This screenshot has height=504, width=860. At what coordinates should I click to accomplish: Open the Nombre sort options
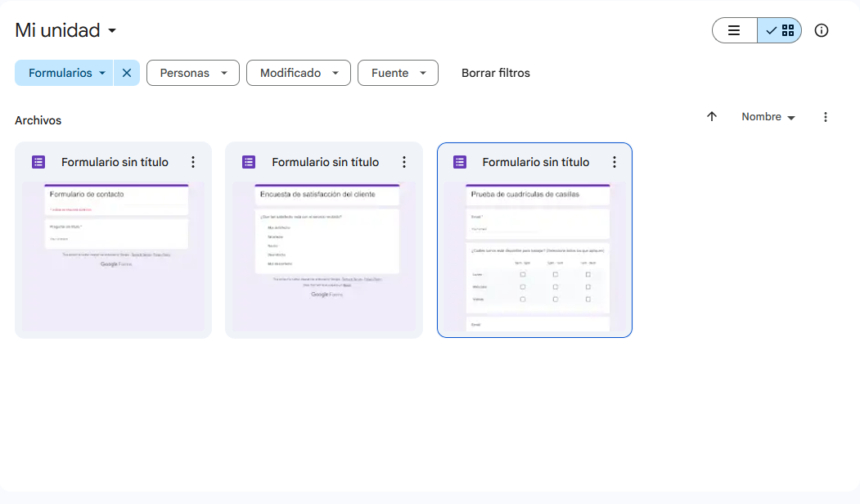tap(768, 117)
